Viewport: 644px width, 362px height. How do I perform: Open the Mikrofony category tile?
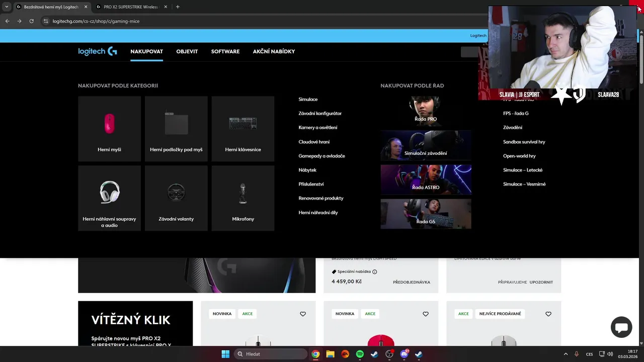click(243, 198)
